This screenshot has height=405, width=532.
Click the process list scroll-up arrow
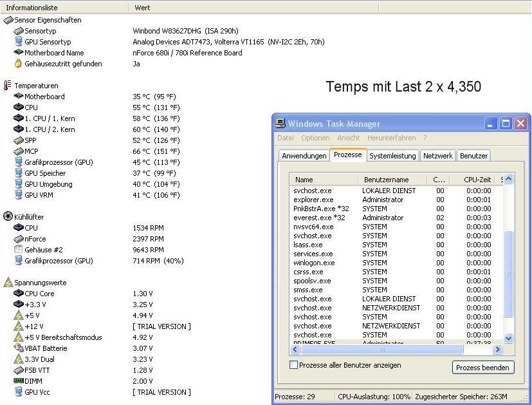[x=508, y=179]
